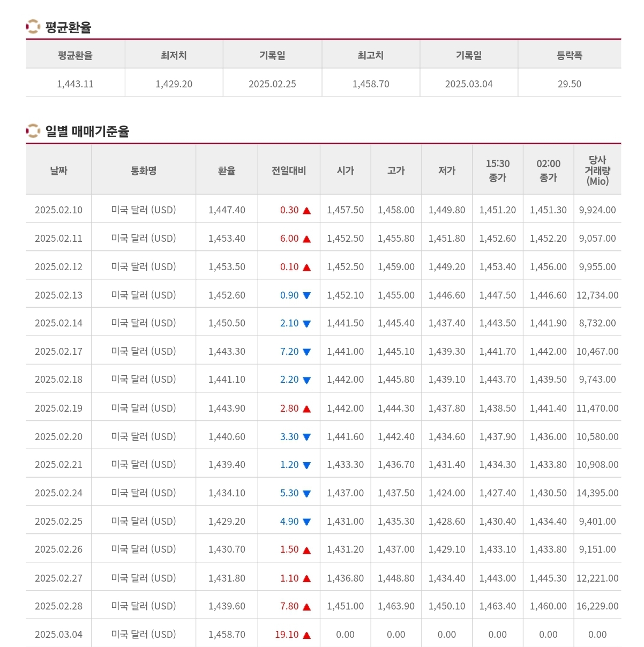Image resolution: width=644 pixels, height=647 pixels.
Task: Click the exchange rate 1,453.50
Action: (x=227, y=267)
